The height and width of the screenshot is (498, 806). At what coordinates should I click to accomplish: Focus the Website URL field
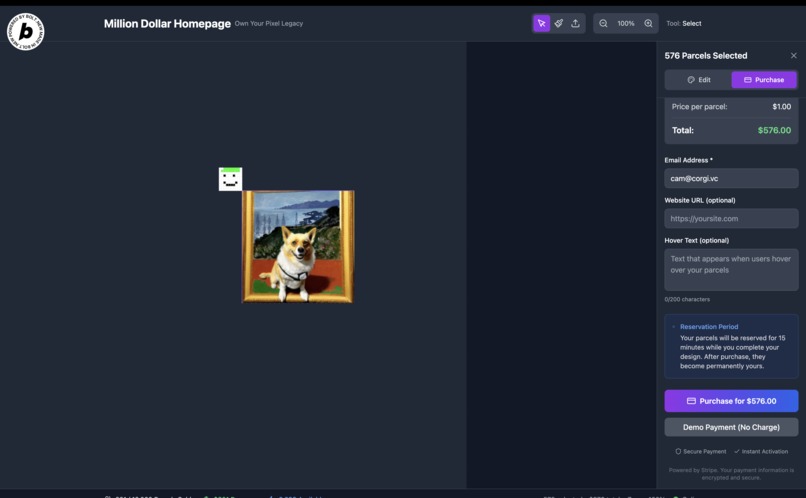click(x=731, y=218)
